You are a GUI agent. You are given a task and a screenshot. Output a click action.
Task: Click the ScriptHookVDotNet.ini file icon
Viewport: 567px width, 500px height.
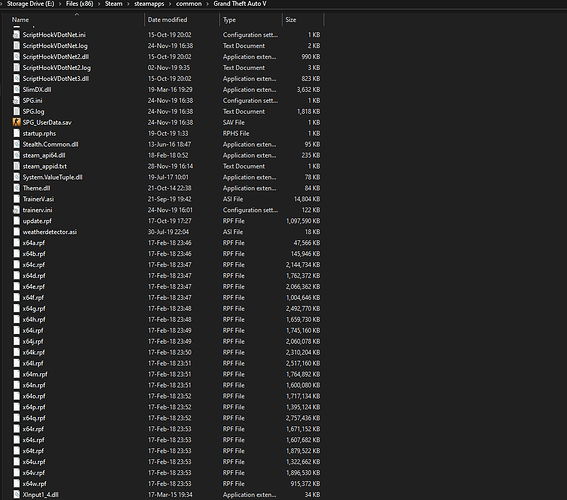(x=16, y=35)
